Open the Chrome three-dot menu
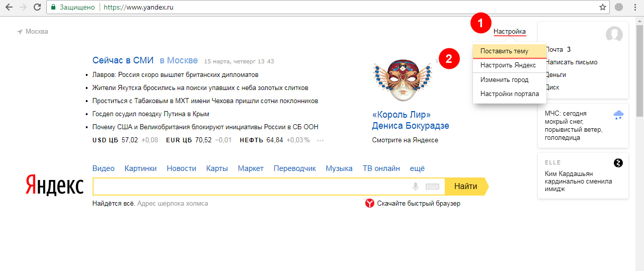 pos(635,8)
